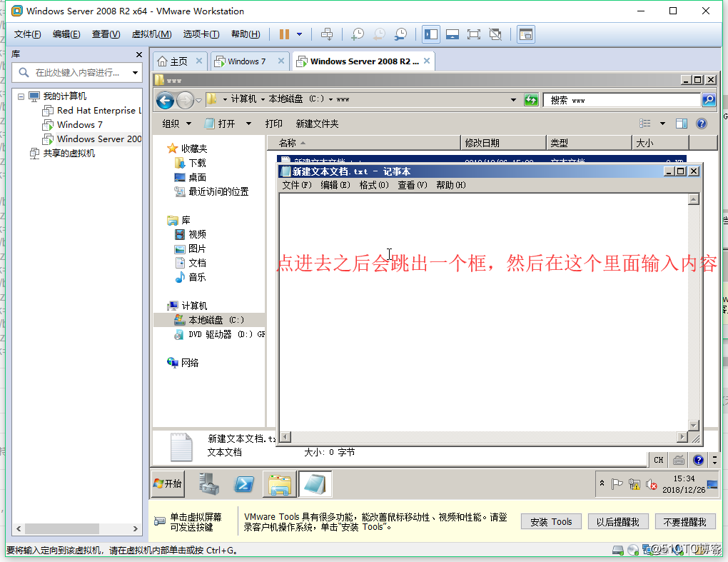The height and width of the screenshot is (562, 728).
Task: Take a snapshot of this virtual machine
Action: pos(358,34)
